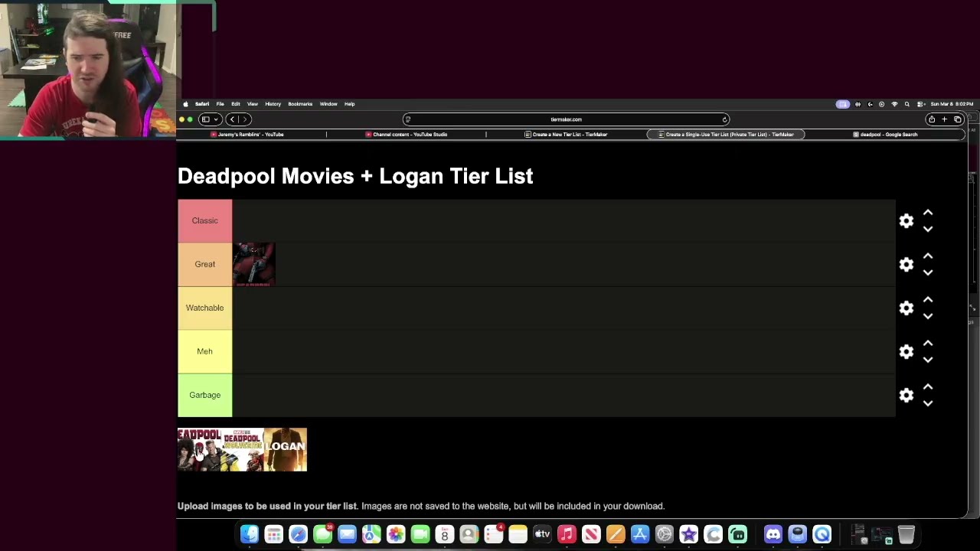Click the Watchable tier label
980x551 pixels.
(204, 308)
